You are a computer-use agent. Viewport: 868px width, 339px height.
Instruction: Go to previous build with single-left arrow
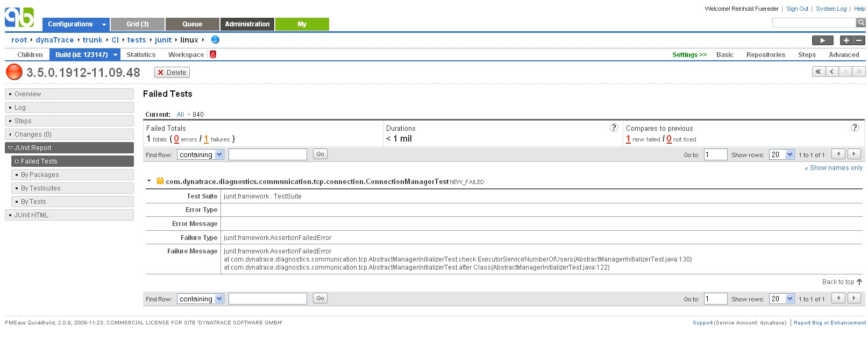833,72
